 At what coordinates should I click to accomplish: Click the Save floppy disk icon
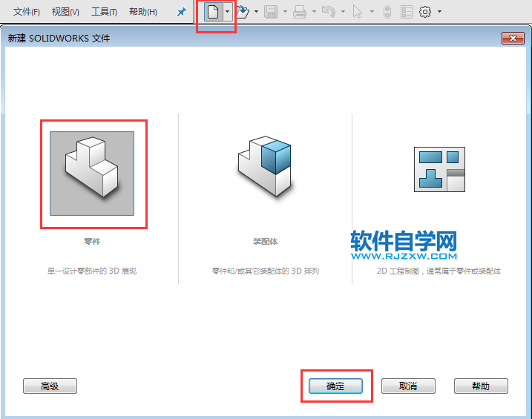[271, 12]
